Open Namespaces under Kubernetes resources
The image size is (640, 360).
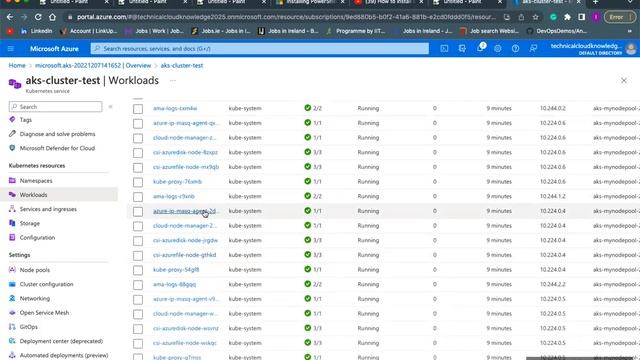click(x=36, y=180)
